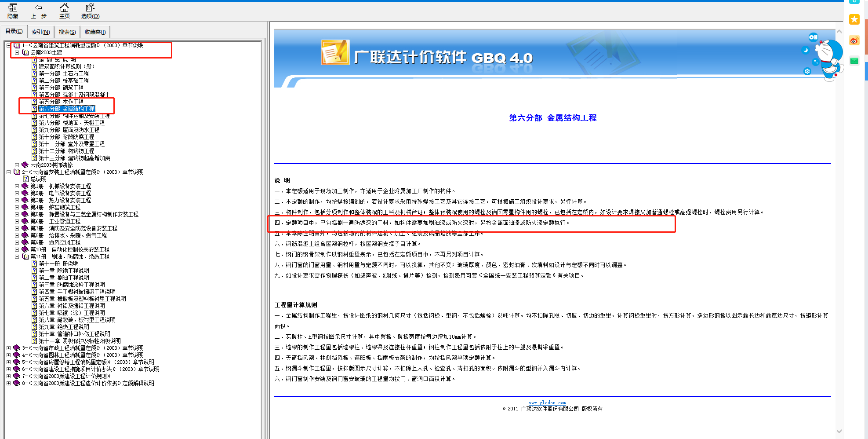Image resolution: width=868 pixels, height=439 pixels.
Task: Expand the 第3册 热力设备安装工程 node
Action: [17, 200]
